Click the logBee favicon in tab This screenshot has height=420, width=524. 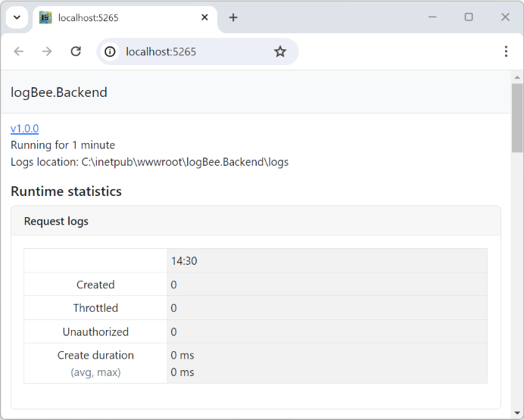coord(45,17)
